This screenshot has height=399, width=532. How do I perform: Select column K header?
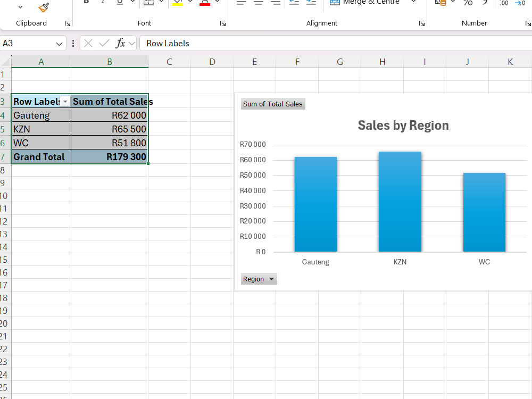point(510,62)
